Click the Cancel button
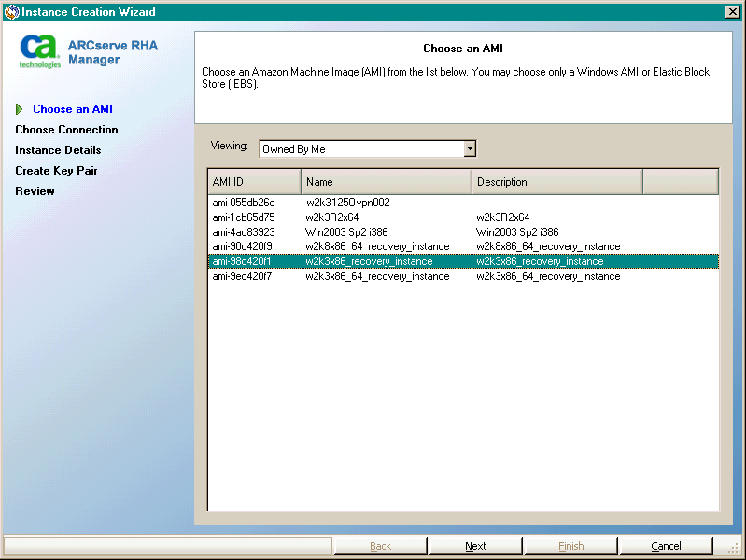The width and height of the screenshot is (746, 560). [x=666, y=546]
